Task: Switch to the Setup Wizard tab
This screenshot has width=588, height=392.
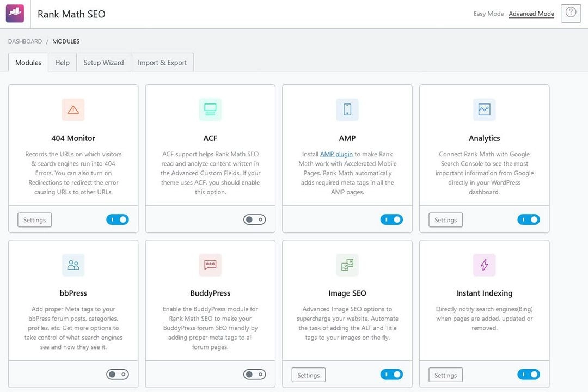Action: 103,63
